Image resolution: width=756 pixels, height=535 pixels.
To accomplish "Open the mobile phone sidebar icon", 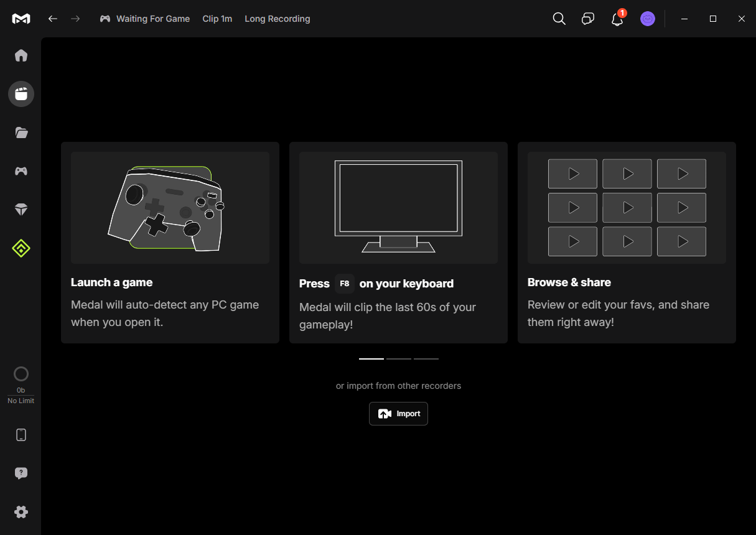I will [21, 435].
